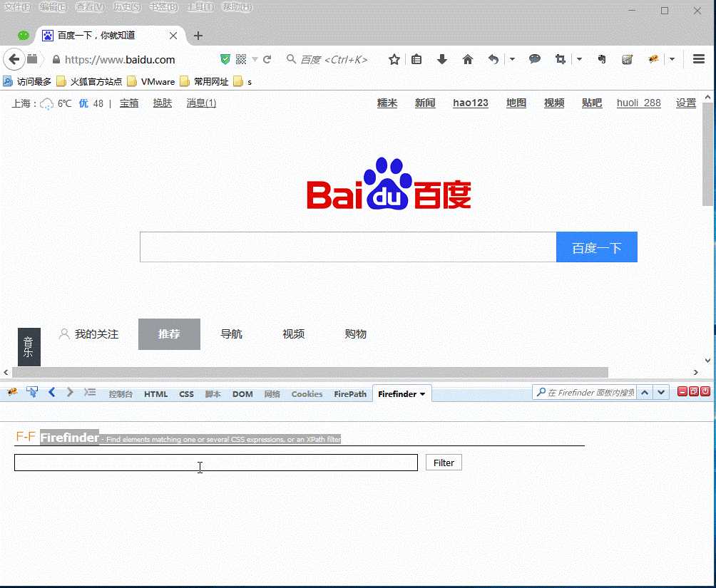The image size is (716, 588).
Task: Deactivate Firebug with red power icon
Action: [x=705, y=391]
